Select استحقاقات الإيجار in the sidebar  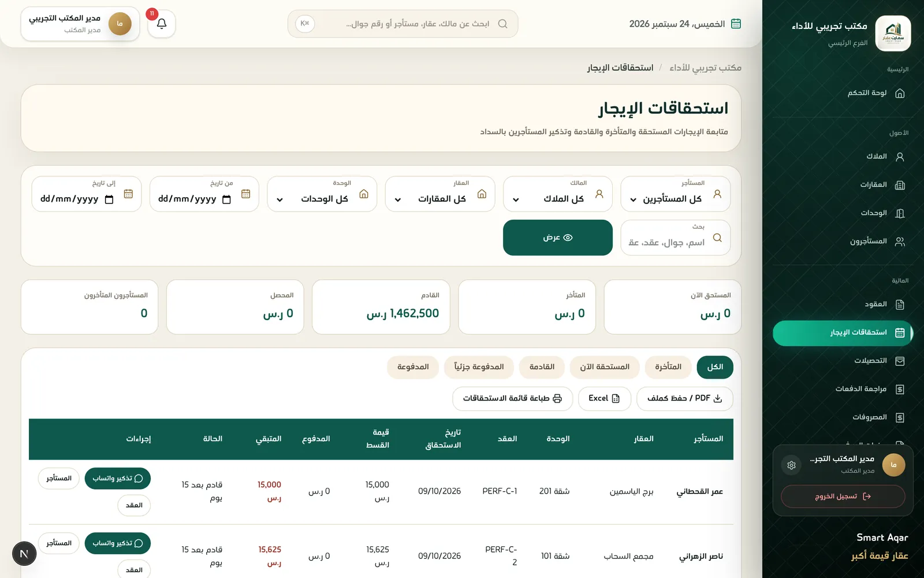(842, 333)
